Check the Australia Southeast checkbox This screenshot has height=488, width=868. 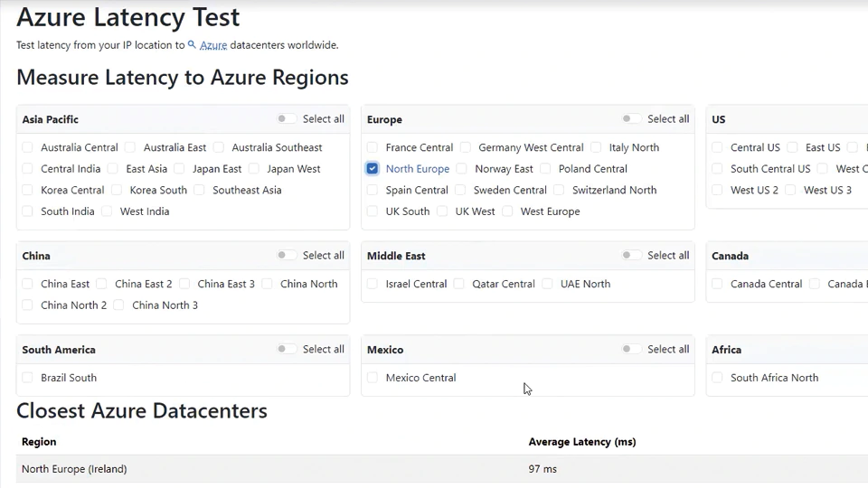219,147
